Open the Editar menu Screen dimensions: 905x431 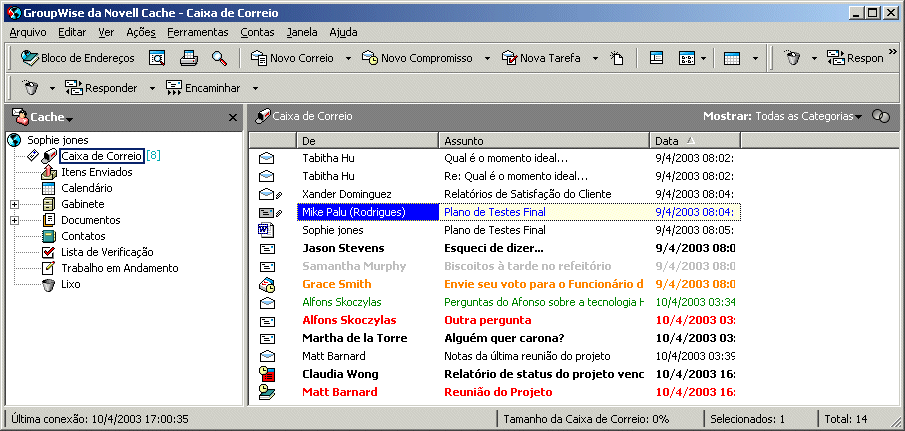(x=72, y=32)
